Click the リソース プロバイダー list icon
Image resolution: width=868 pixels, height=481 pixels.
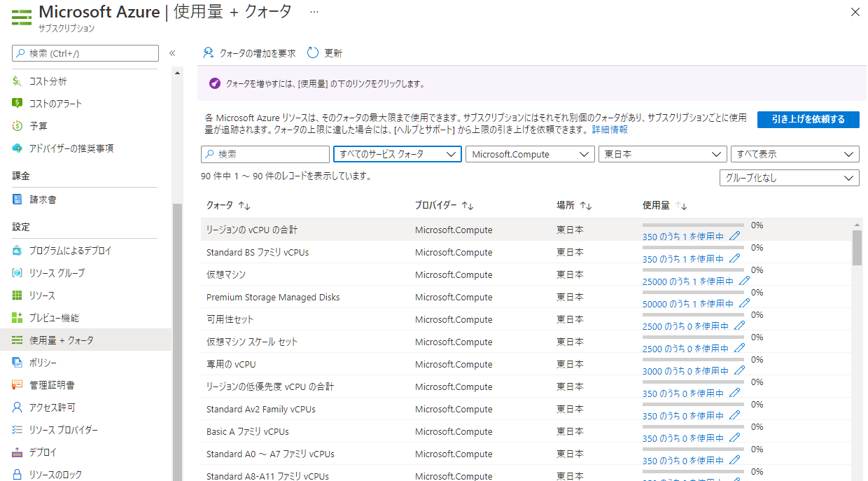pyautogui.click(x=17, y=430)
